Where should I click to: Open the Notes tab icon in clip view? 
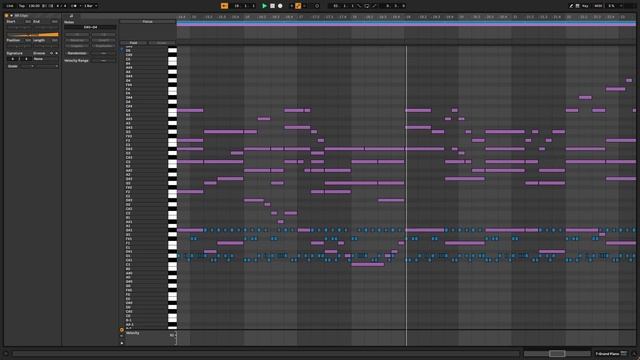(71, 16)
